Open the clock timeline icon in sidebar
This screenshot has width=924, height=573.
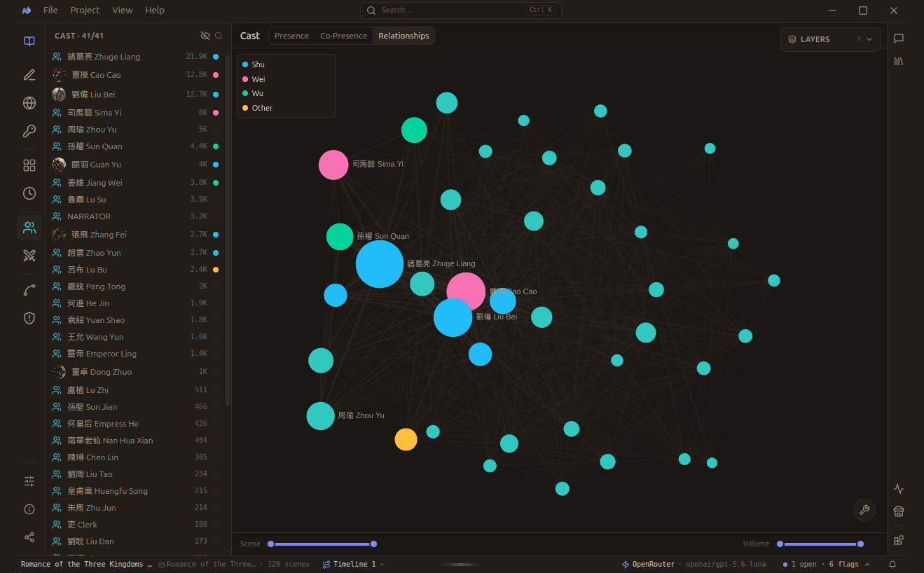29,193
